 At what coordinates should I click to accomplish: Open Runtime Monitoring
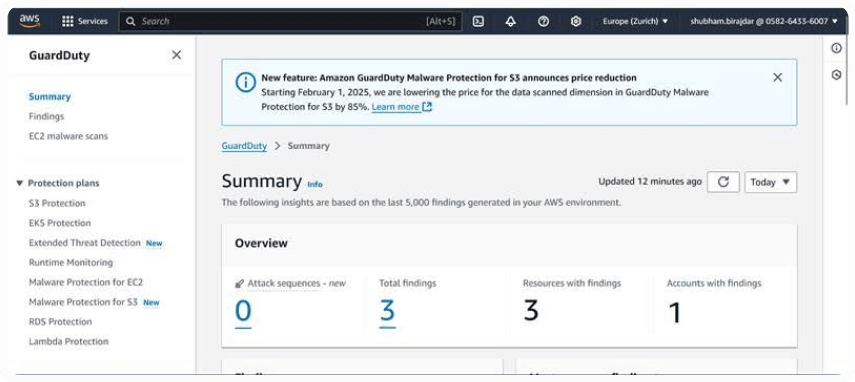coord(71,262)
